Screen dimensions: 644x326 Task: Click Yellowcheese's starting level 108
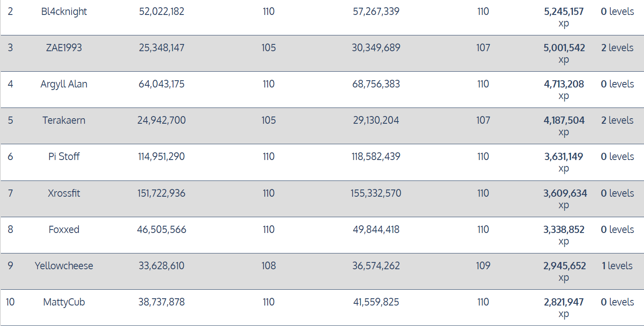pyautogui.click(x=269, y=266)
